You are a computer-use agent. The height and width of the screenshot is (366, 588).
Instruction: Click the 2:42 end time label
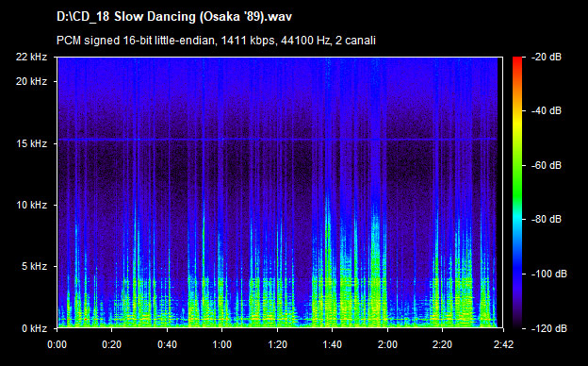503,344
